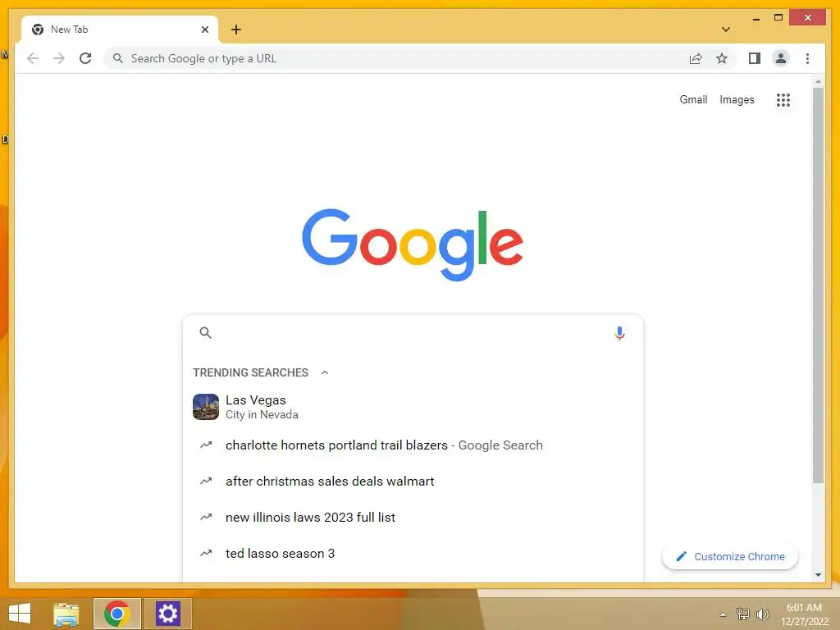The image size is (840, 630).
Task: Click magnifier icon in search box
Action: [x=206, y=333]
